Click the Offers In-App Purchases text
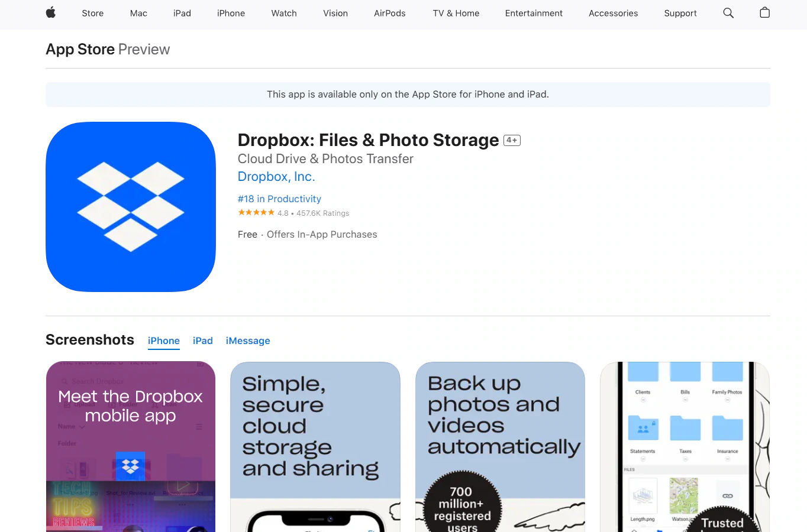 pyautogui.click(x=322, y=235)
